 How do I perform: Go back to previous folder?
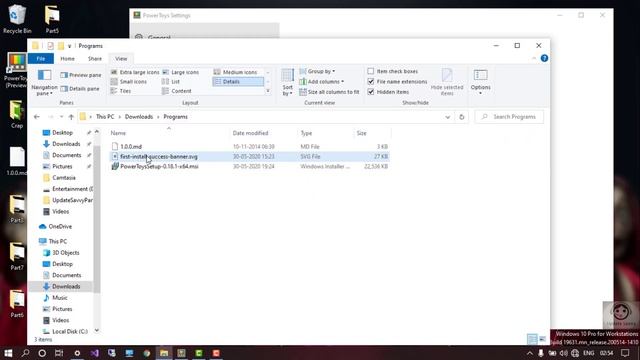[x=37, y=117]
